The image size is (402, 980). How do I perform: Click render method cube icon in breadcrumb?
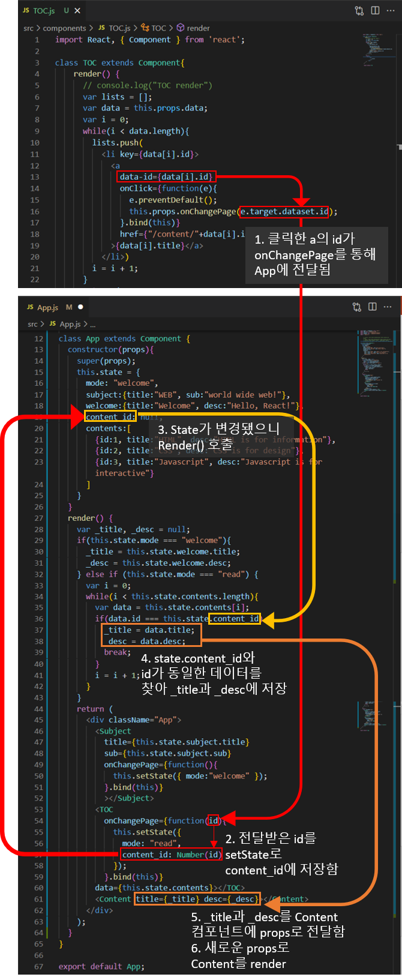181,28
